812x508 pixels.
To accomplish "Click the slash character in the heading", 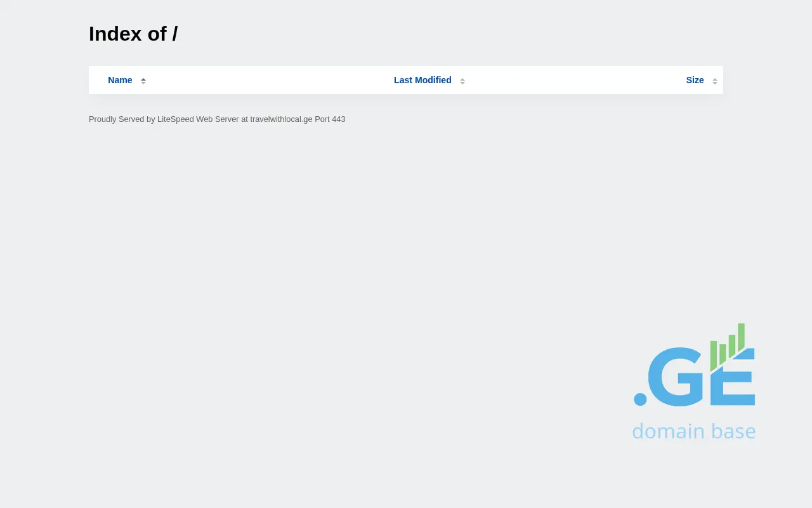I will [174, 34].
